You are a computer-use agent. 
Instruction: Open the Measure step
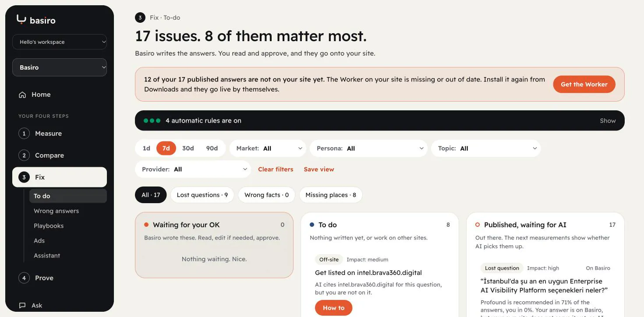click(x=60, y=134)
